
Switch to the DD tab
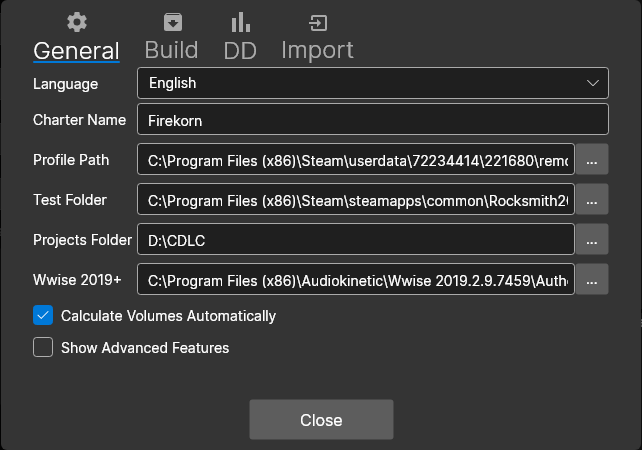(240, 49)
